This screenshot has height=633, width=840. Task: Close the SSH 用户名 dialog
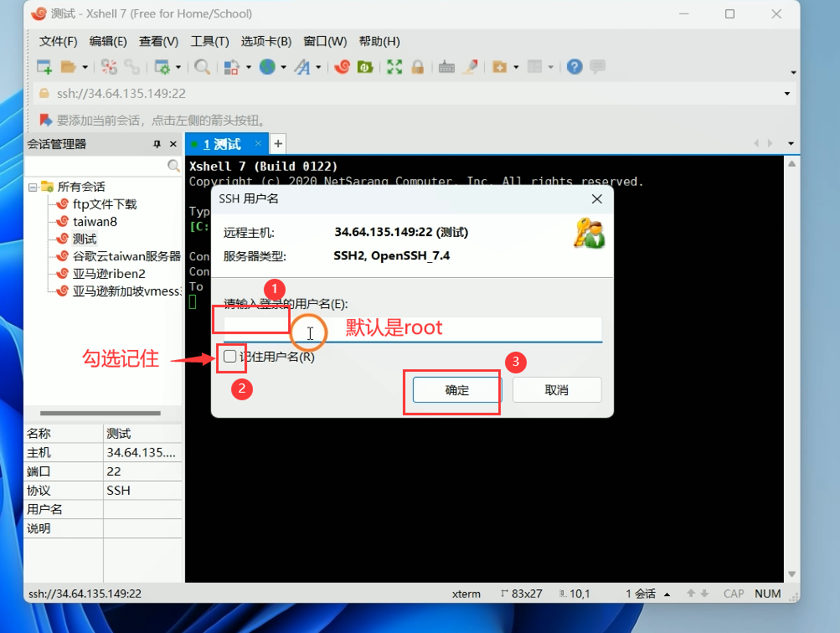[597, 198]
